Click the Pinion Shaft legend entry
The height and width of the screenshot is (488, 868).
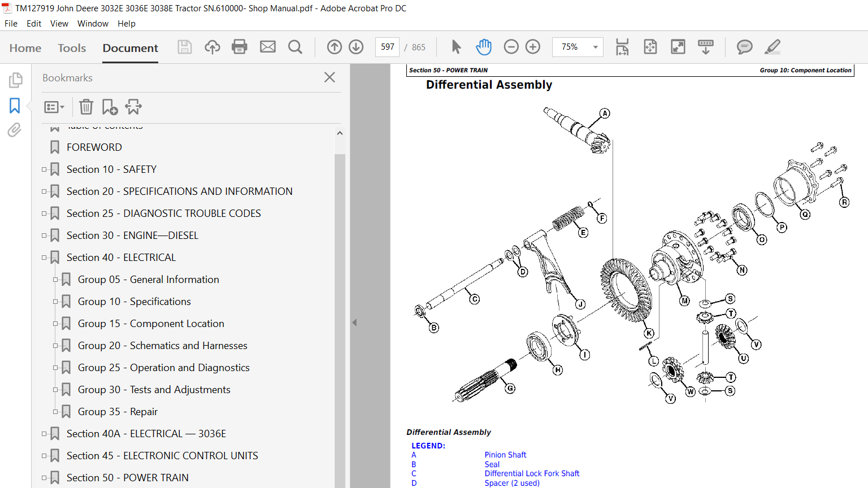pos(505,455)
